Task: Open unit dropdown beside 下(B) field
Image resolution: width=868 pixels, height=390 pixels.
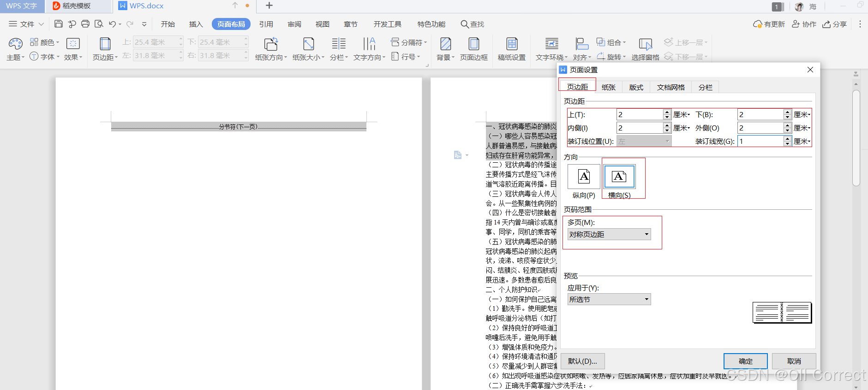Action: point(802,114)
